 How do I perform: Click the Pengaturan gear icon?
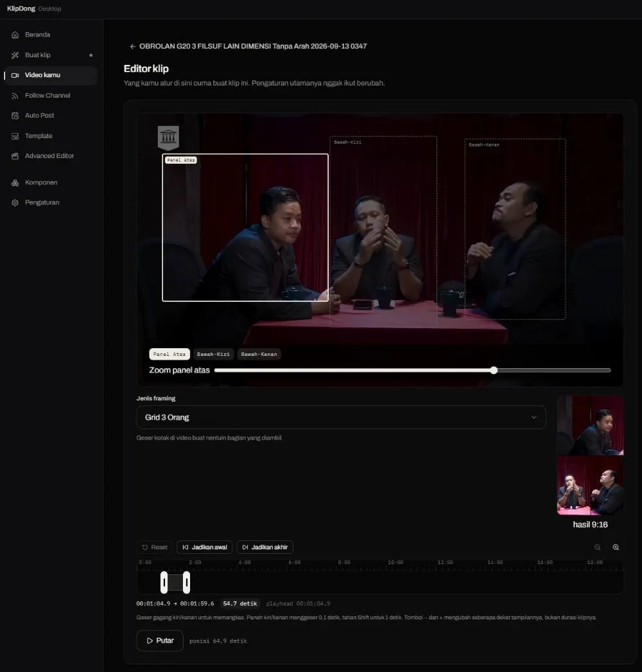pyautogui.click(x=15, y=202)
